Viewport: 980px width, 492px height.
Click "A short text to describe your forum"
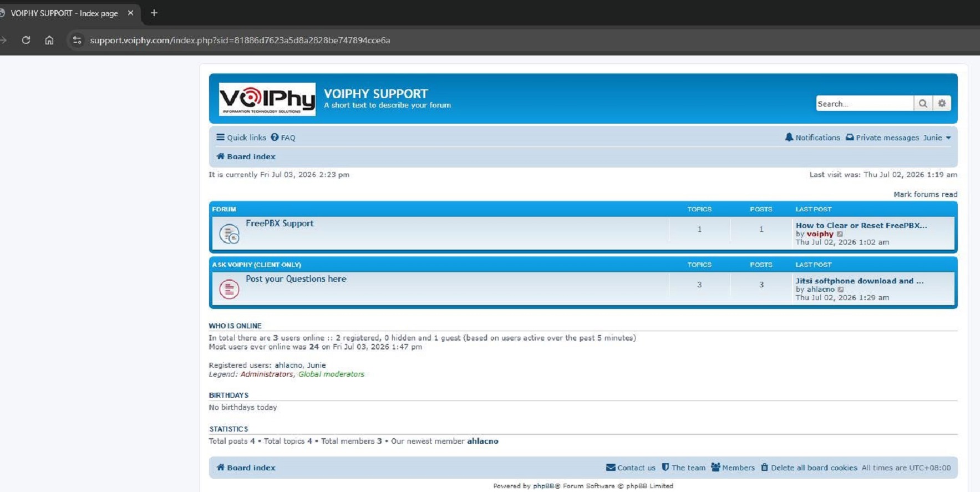pos(387,105)
